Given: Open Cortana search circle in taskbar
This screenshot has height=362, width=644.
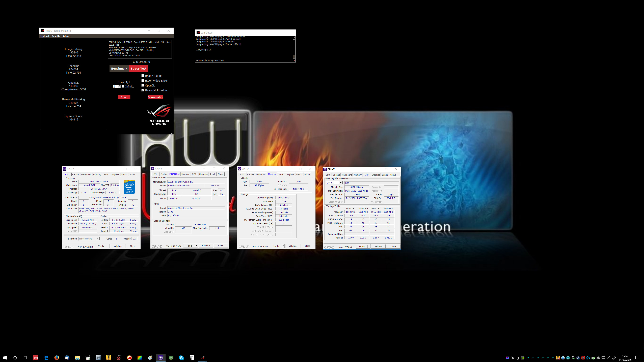Looking at the screenshot, I should (15, 358).
